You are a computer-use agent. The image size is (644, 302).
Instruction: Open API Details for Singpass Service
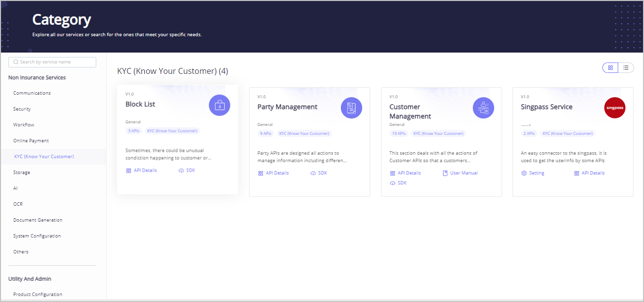click(x=589, y=173)
